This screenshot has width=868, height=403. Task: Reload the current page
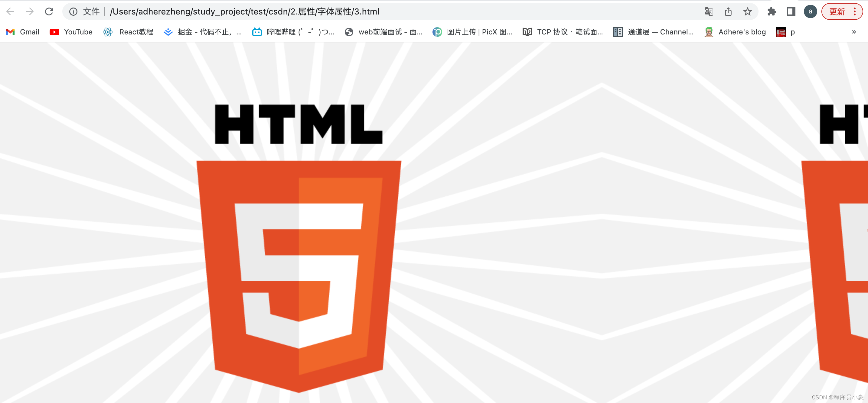pyautogui.click(x=49, y=11)
